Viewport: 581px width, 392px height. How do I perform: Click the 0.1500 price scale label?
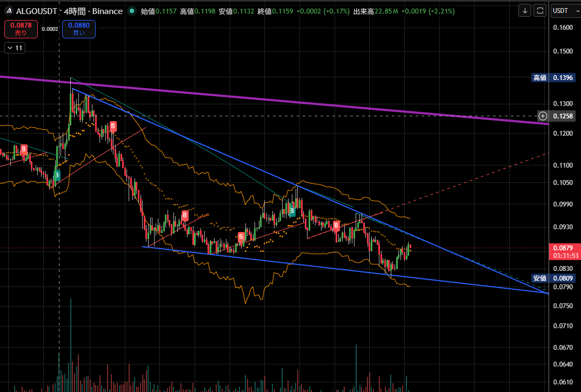563,51
